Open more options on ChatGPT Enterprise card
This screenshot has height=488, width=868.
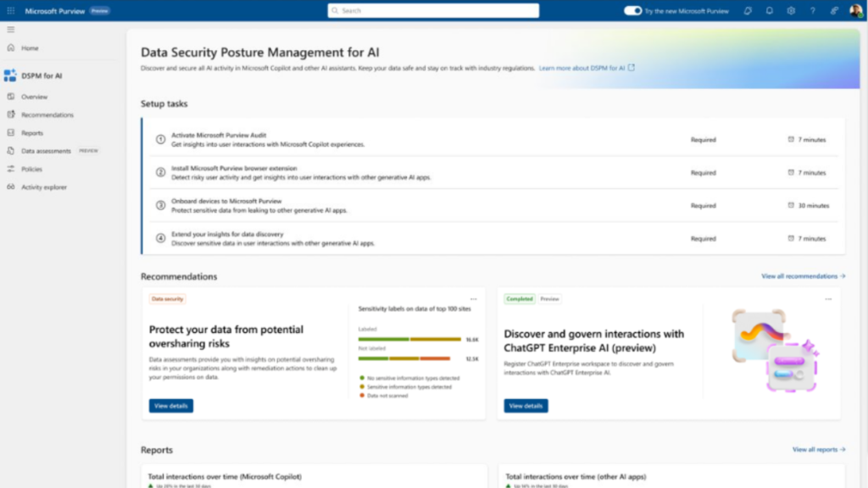point(828,299)
